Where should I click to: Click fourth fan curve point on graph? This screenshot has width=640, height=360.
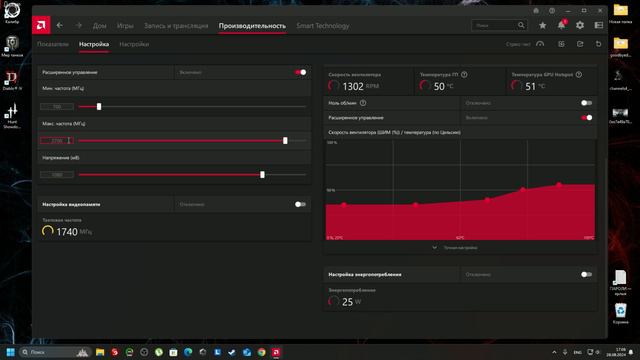(x=523, y=189)
